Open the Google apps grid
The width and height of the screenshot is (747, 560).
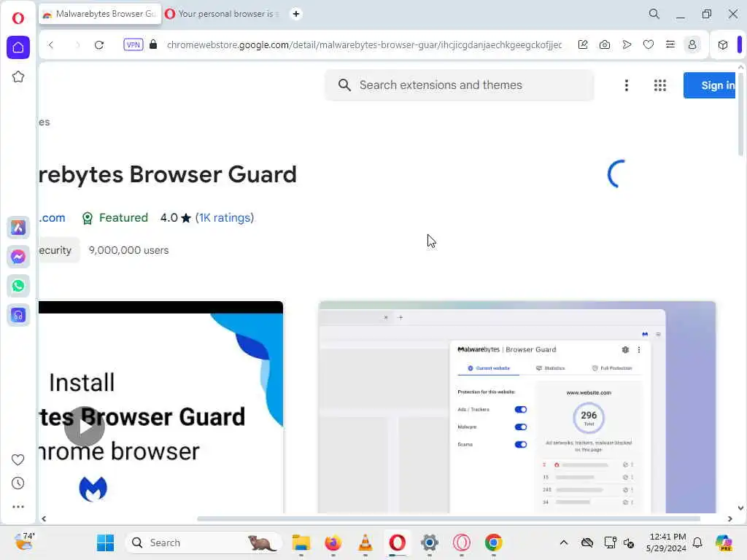click(x=659, y=85)
